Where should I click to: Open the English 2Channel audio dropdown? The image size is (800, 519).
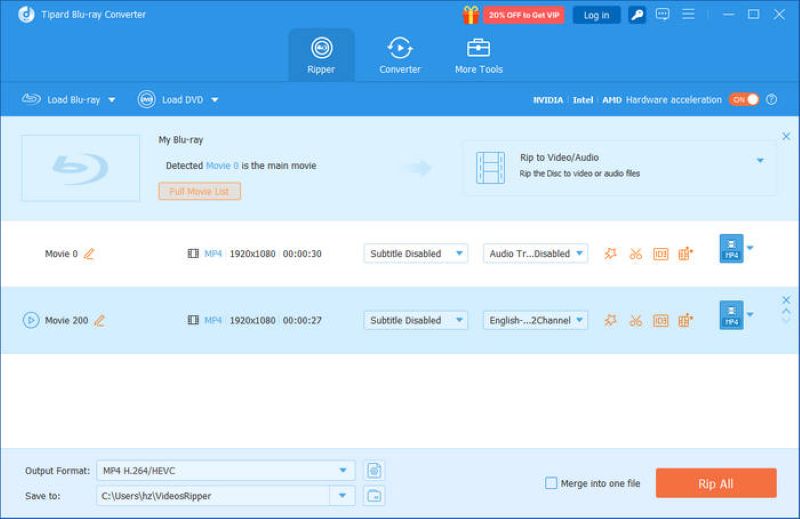(x=536, y=321)
